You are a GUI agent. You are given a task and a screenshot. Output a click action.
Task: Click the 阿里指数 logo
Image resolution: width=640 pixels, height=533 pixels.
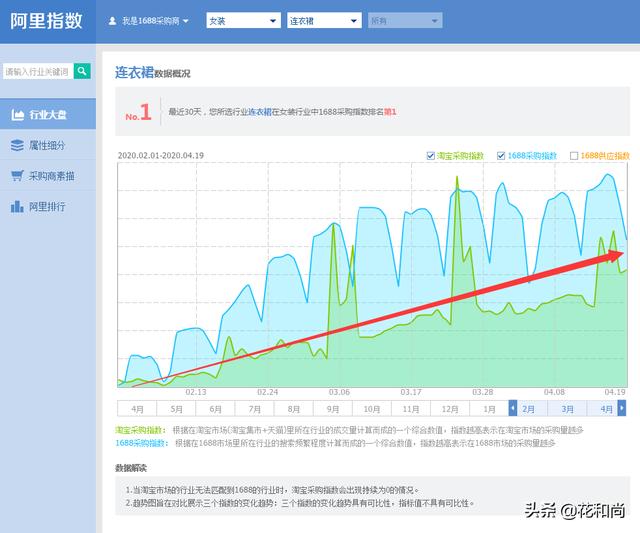[46, 21]
